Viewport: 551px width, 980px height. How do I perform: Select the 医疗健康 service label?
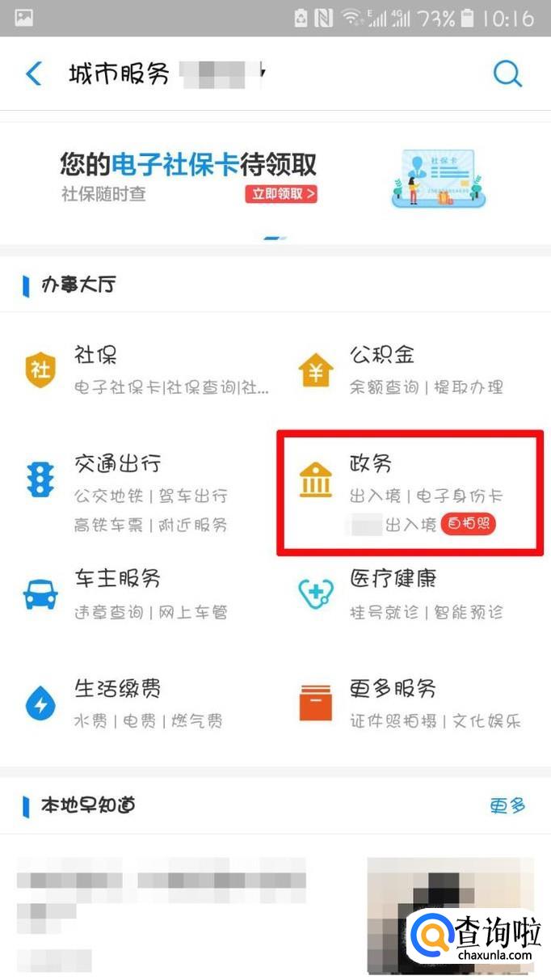pyautogui.click(x=393, y=579)
